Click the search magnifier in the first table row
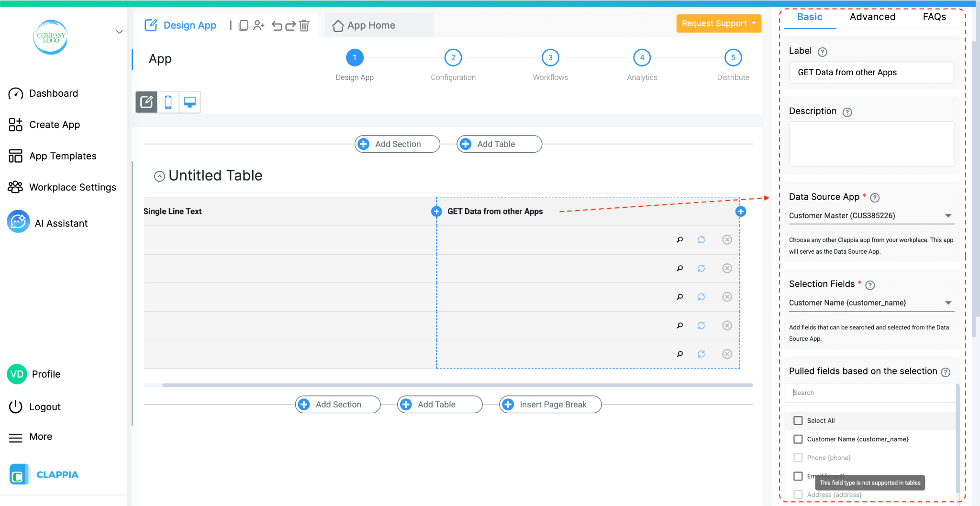 tap(679, 239)
